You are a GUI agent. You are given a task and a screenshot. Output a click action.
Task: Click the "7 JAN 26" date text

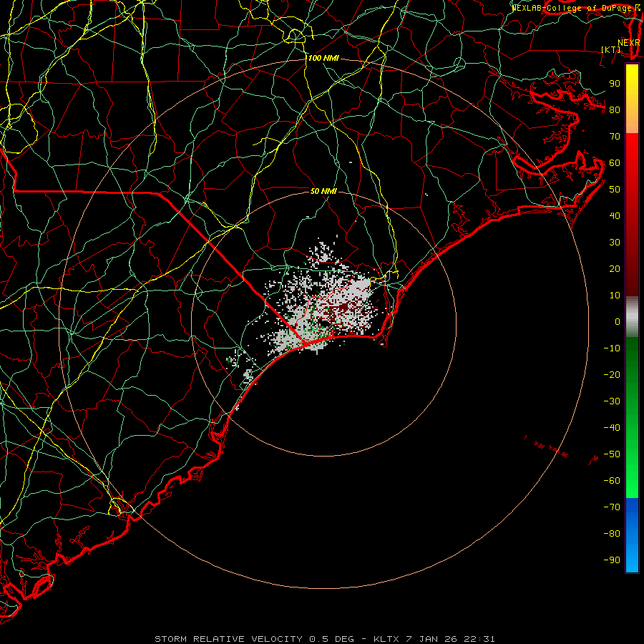tap(431, 639)
